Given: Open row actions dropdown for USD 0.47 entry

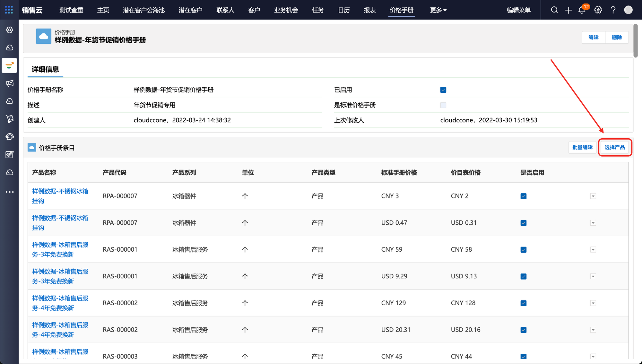Looking at the screenshot, I should tap(593, 223).
